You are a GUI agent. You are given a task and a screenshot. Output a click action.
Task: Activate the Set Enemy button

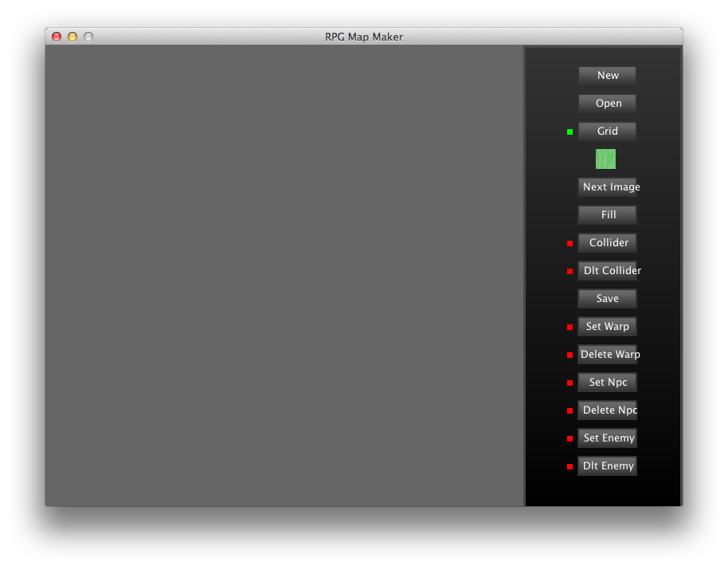tap(607, 438)
